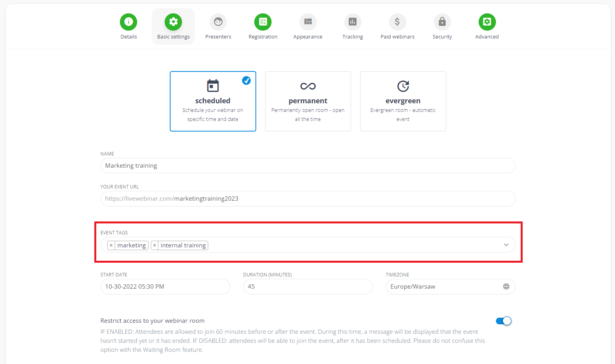Image resolution: width=615 pixels, height=364 pixels.
Task: Open the Security lock icon
Action: (x=442, y=22)
